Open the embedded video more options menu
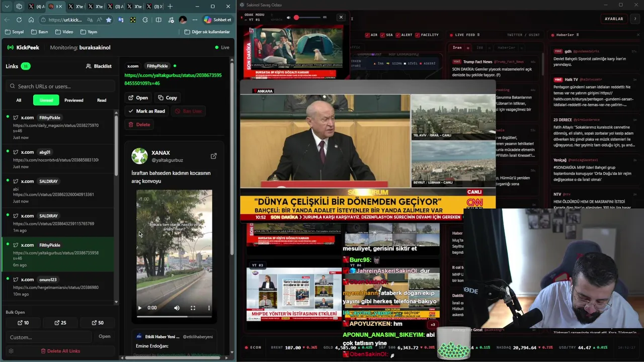 coord(209,308)
